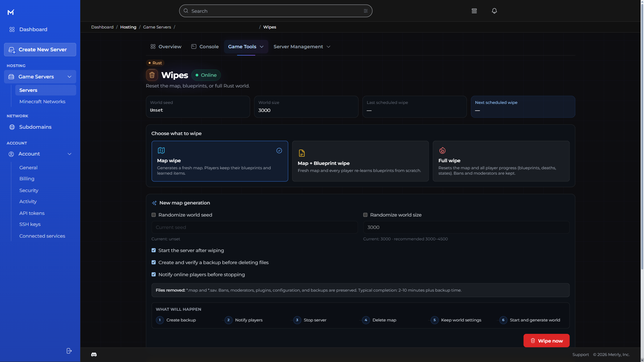Open search filter options icon

[x=366, y=11]
